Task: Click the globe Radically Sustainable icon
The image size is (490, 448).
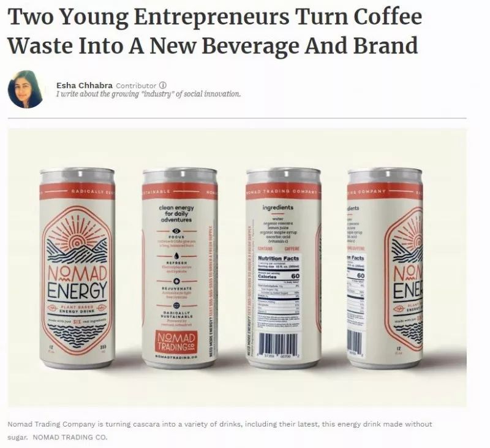Action: [x=176, y=305]
